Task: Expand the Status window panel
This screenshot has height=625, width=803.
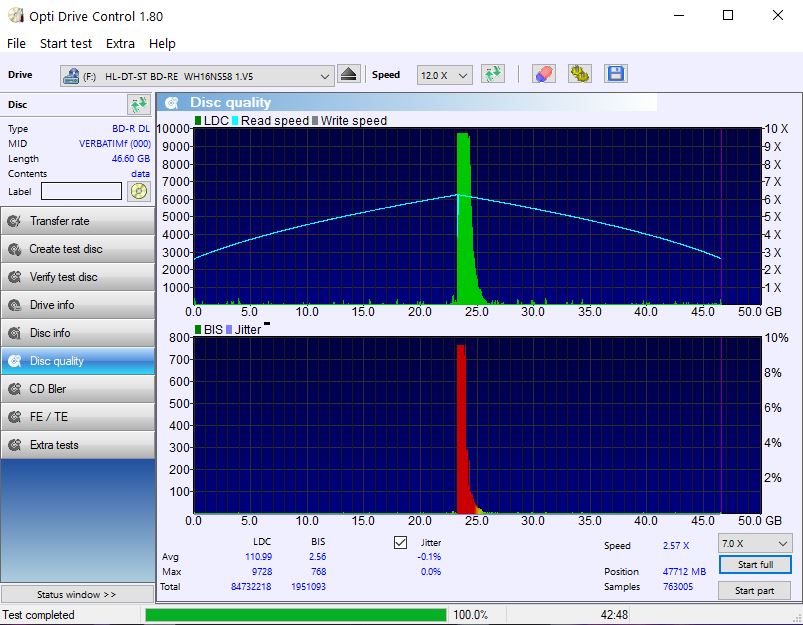Action: click(x=77, y=594)
